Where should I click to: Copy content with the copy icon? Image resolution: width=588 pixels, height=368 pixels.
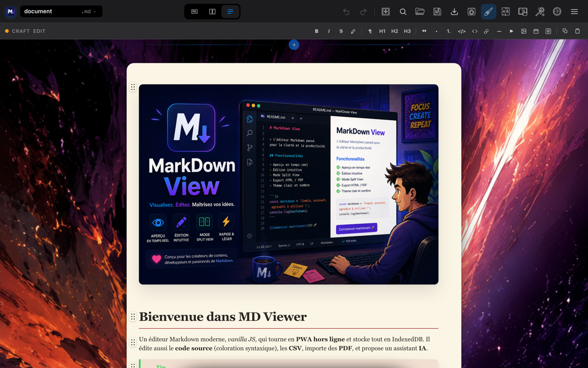pos(565,31)
